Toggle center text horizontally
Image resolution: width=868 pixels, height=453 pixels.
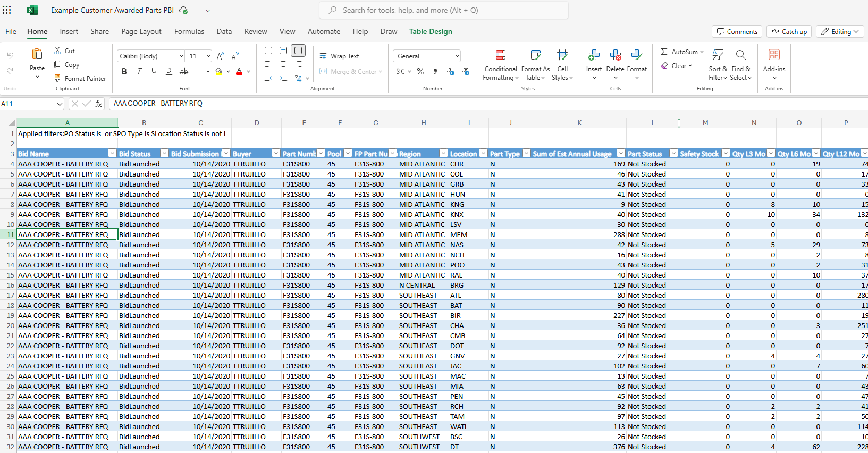click(283, 64)
